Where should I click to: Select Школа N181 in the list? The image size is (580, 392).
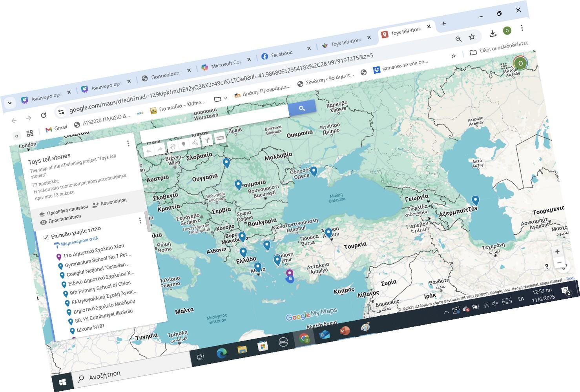[91, 327]
